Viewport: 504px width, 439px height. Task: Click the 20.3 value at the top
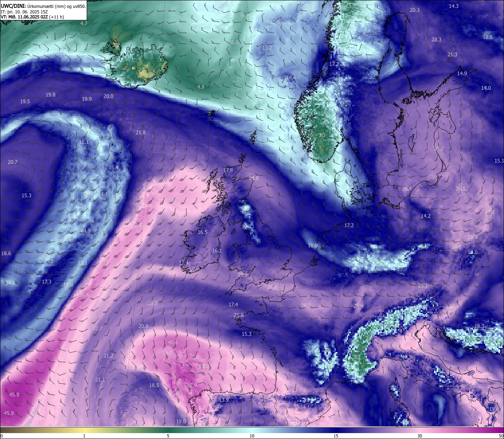[x=415, y=10]
